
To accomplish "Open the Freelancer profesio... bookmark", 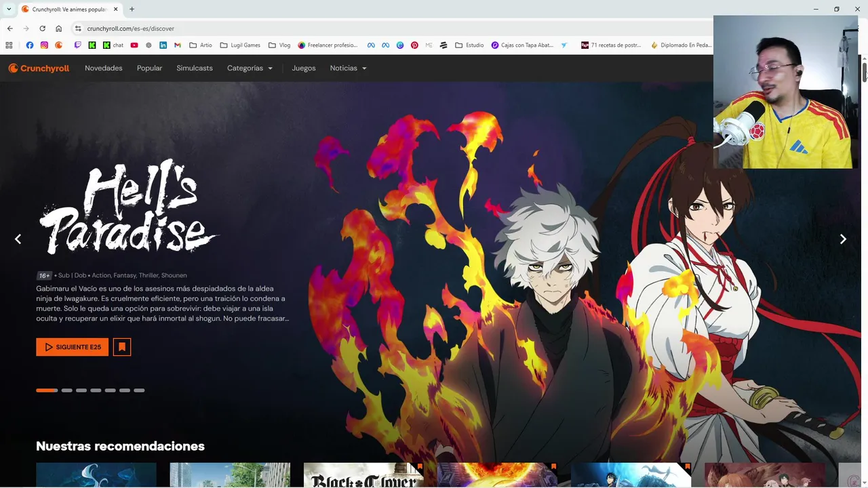I will pos(328,45).
